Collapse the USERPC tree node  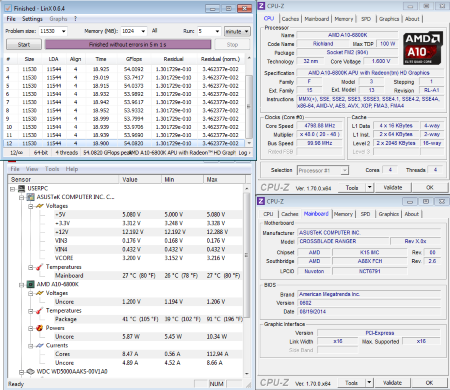pos(13,189)
